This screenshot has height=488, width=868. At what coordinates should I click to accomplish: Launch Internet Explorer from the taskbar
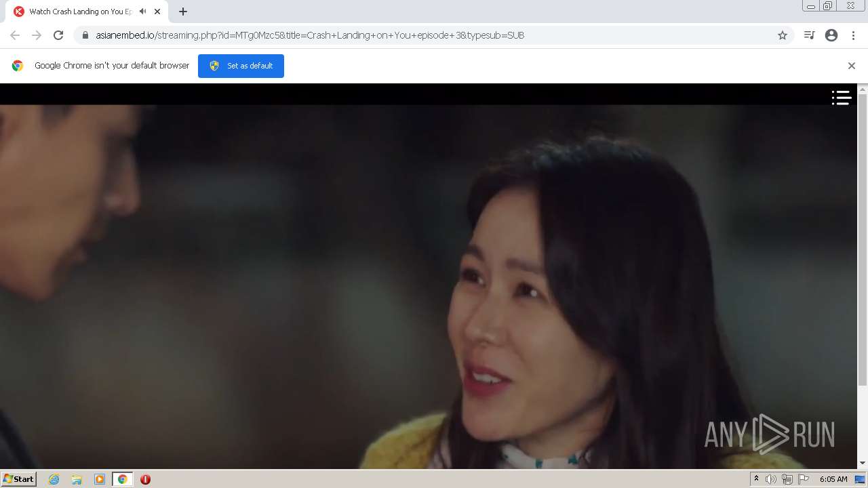[x=54, y=479]
